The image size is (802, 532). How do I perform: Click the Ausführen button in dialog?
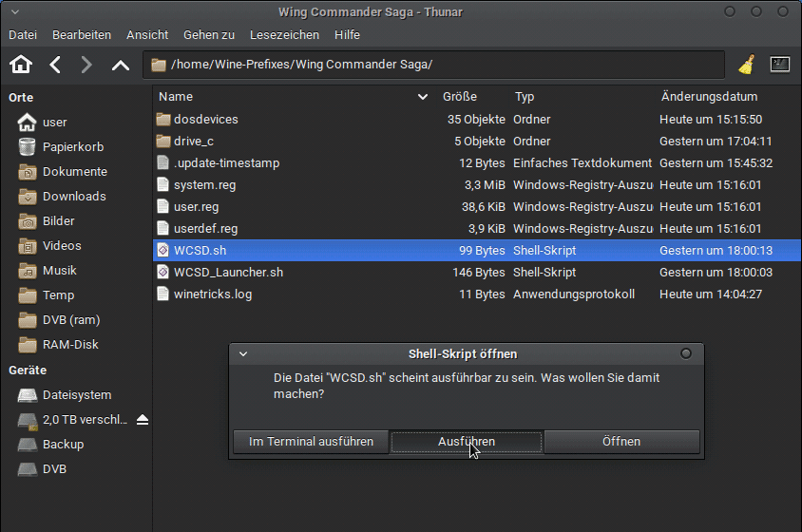[x=467, y=442]
